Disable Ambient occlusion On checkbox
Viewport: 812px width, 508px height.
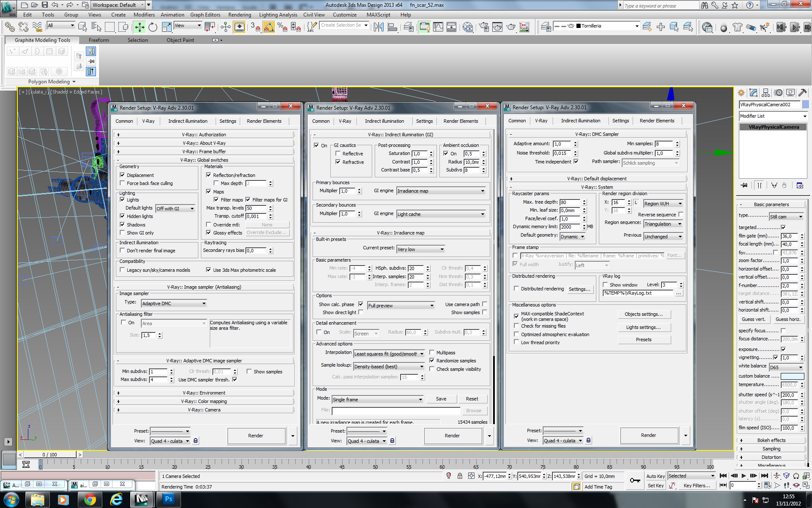point(446,154)
